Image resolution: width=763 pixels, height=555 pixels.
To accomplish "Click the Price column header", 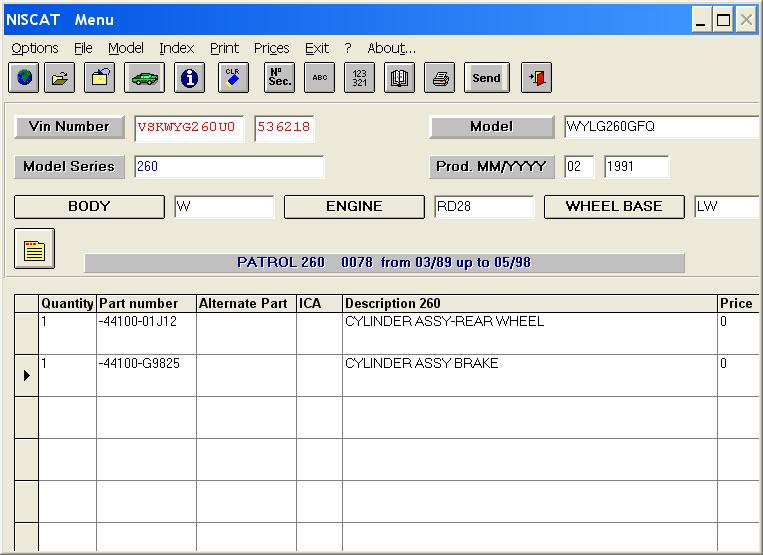I will 738,304.
